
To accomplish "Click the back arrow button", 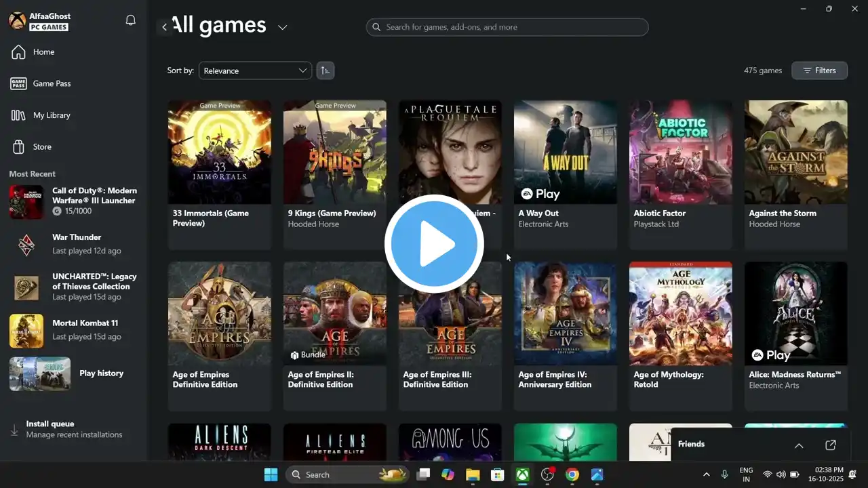I will (x=164, y=27).
